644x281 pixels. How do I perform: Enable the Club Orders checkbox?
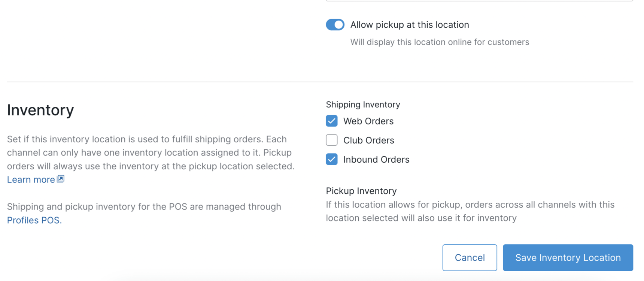click(x=332, y=140)
